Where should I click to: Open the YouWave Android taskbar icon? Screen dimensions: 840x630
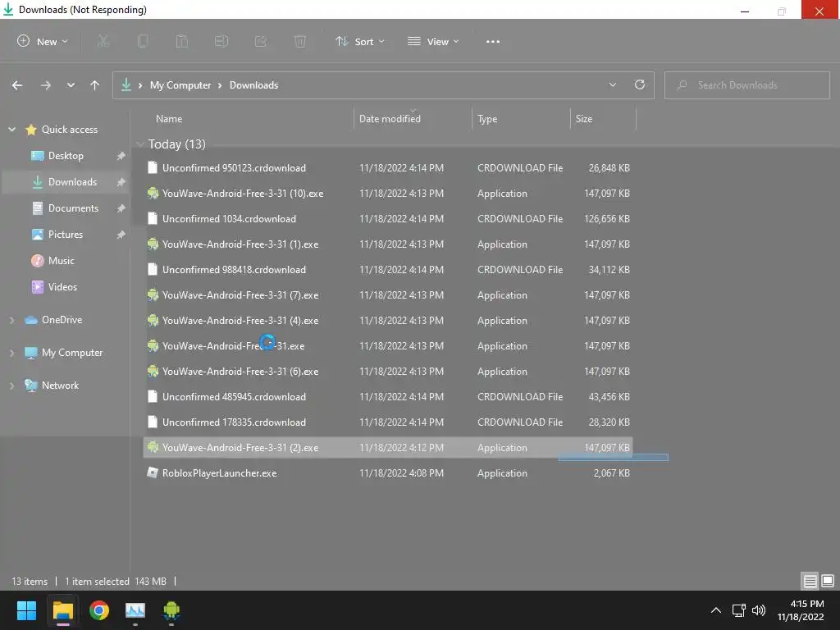pos(171,610)
